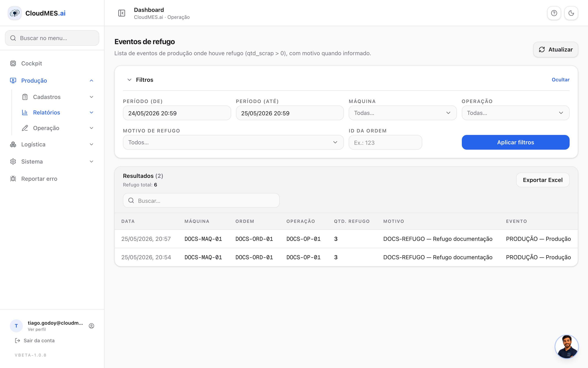This screenshot has height=368, width=588.
Task: Click the magnifier icon in menu search
Action: [x=13, y=38]
